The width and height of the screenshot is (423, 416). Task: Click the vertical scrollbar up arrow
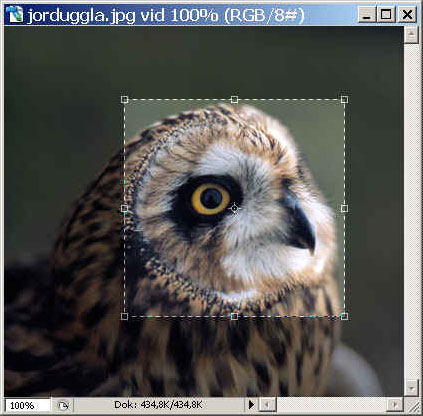pyautogui.click(x=411, y=34)
